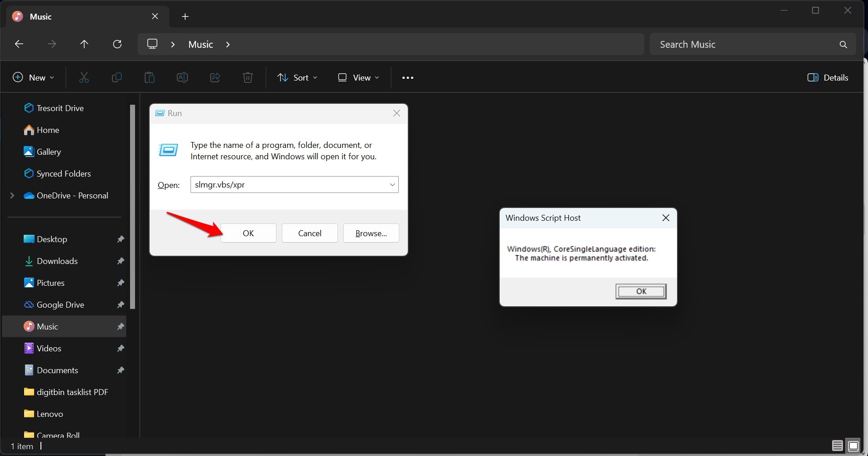Open the View dropdown menu
The width and height of the screenshot is (868, 456).
click(x=358, y=78)
